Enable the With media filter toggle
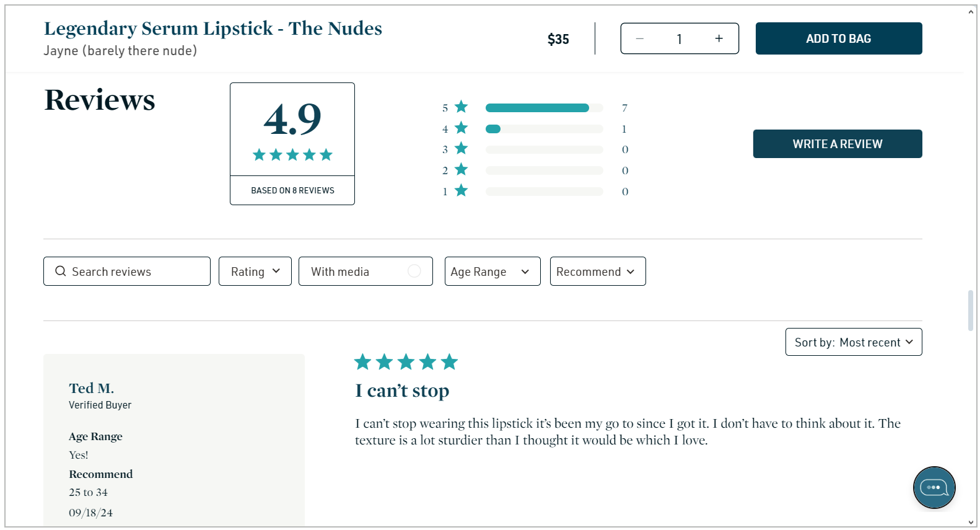Screen dimensions: 980x530 [x=413, y=271]
